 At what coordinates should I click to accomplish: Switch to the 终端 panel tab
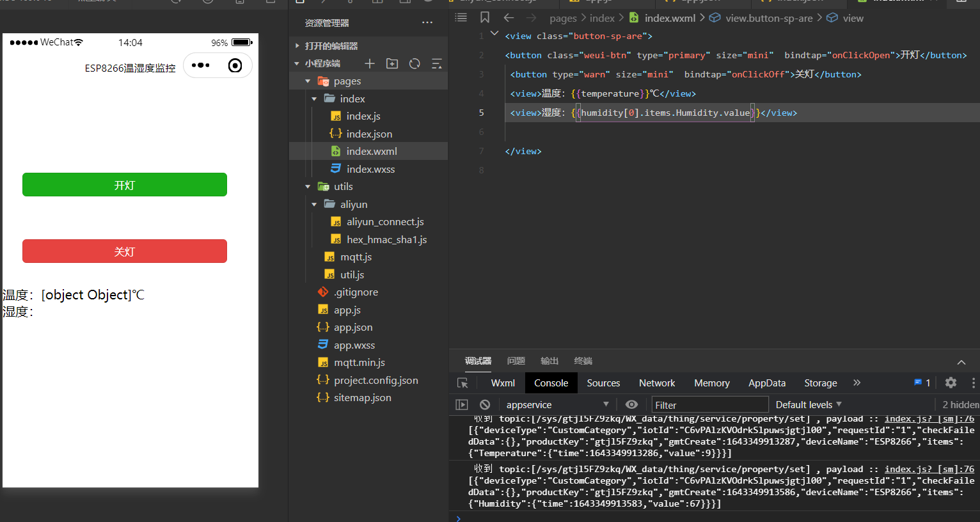583,361
